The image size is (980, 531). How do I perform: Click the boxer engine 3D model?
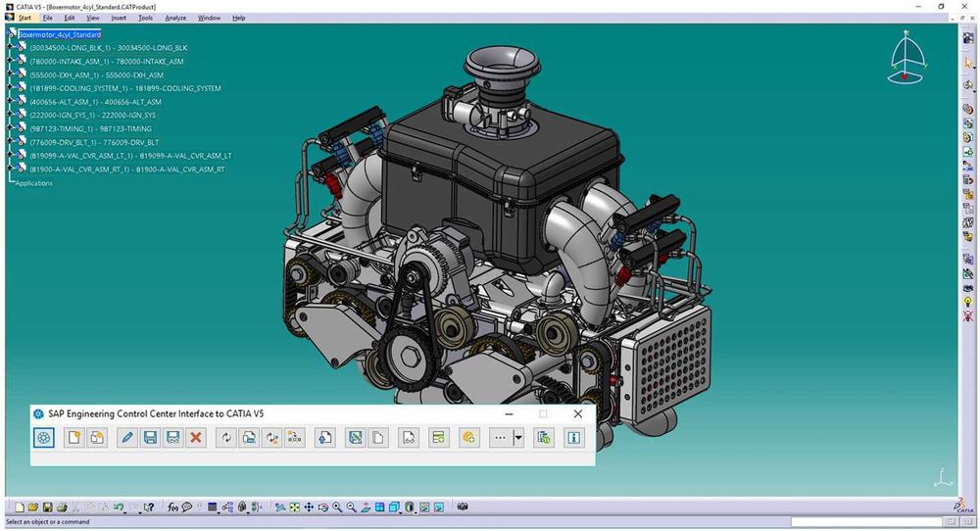(x=497, y=250)
